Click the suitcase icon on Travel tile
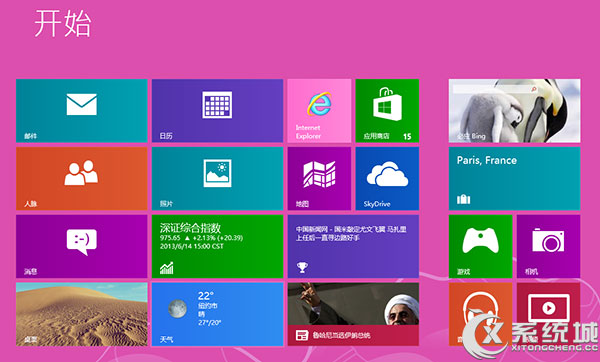 point(463,199)
